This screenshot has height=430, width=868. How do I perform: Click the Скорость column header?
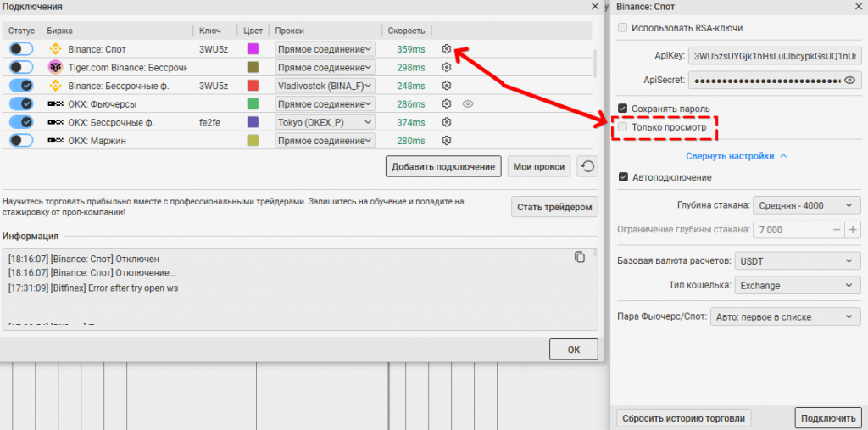pyautogui.click(x=406, y=31)
